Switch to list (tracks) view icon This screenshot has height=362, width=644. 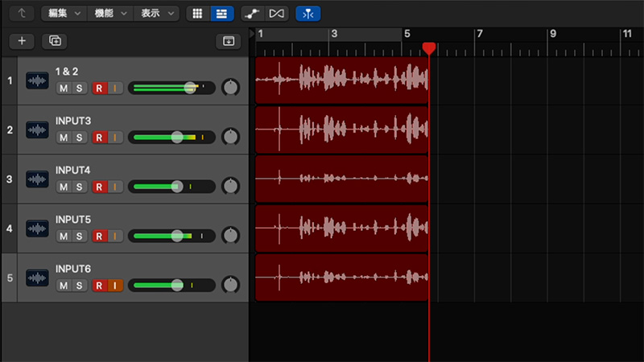(222, 14)
